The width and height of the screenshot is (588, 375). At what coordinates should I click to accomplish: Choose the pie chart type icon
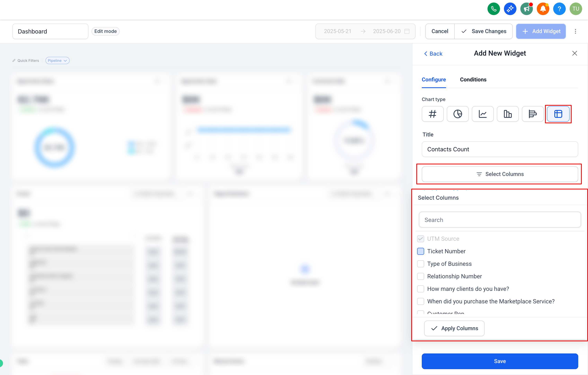tap(458, 114)
